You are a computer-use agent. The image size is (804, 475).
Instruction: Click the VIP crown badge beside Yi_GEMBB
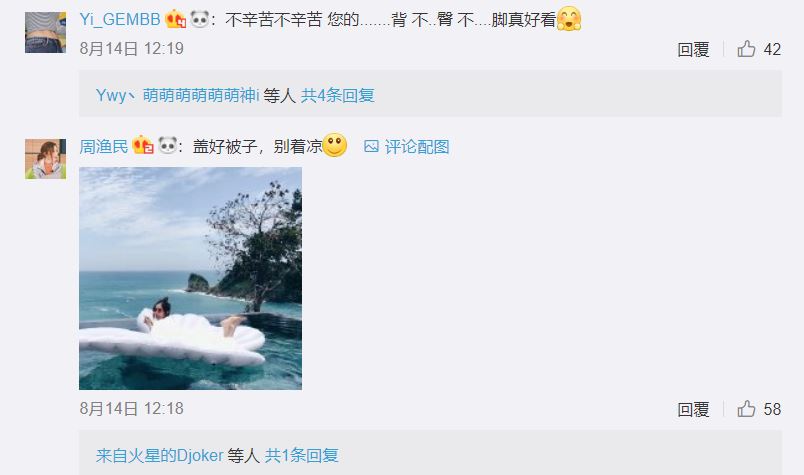click(175, 19)
